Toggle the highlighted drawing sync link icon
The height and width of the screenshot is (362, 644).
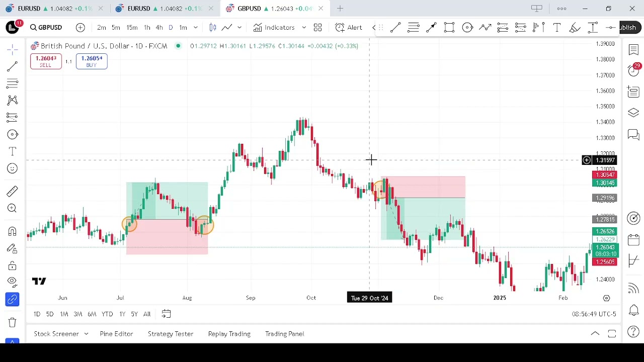click(x=12, y=300)
